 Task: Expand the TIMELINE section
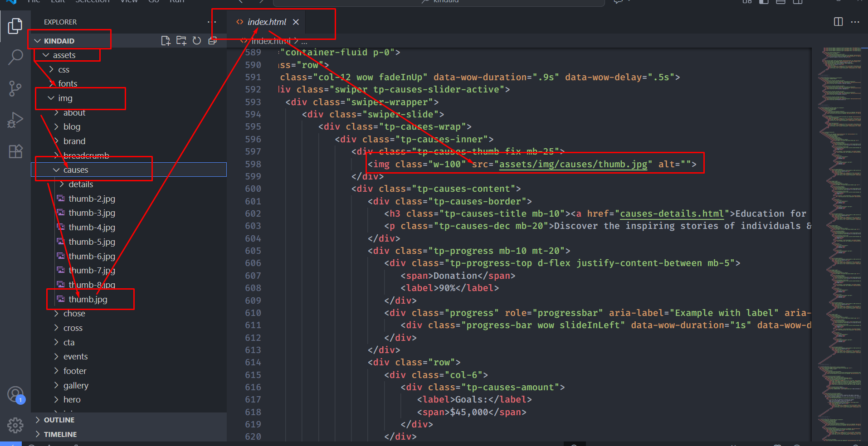(60, 434)
